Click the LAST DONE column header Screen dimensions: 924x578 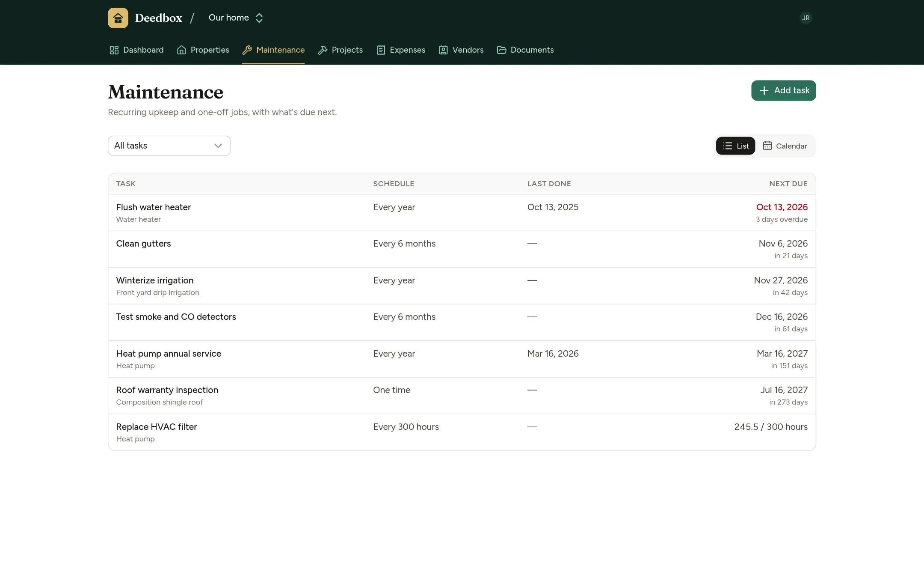coord(549,184)
